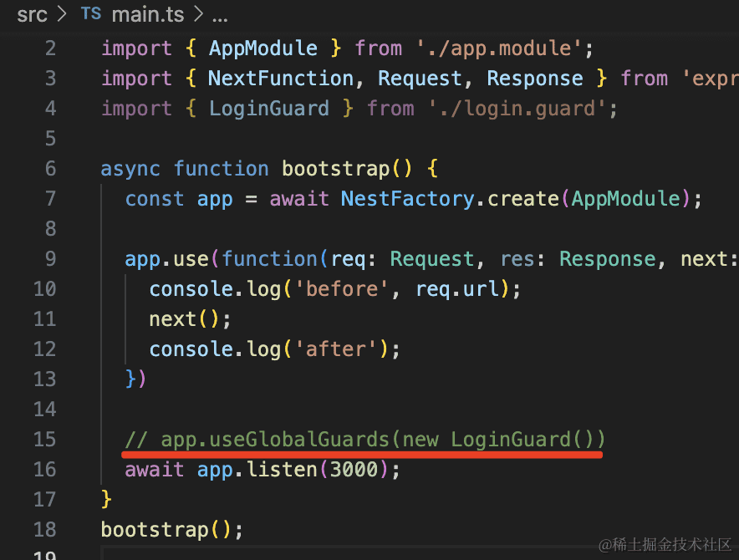This screenshot has width=739, height=560.
Task: Click NextFunction in the express import
Action: coord(281,78)
